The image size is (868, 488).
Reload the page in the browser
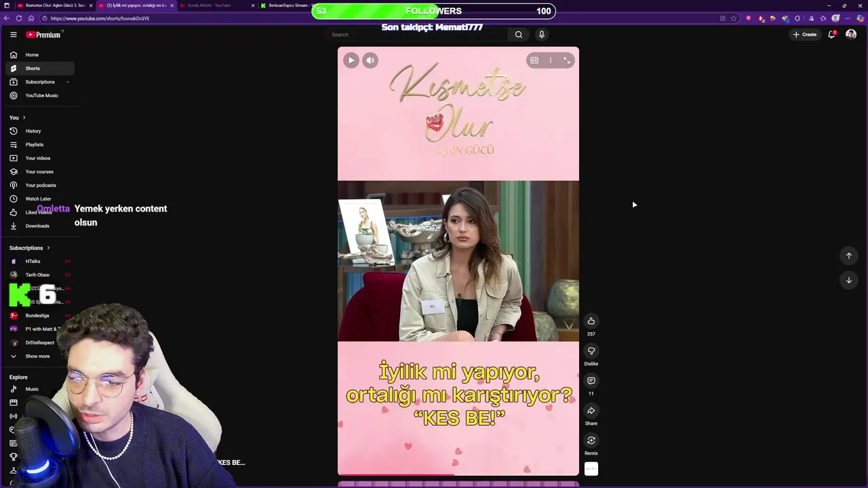19,18
